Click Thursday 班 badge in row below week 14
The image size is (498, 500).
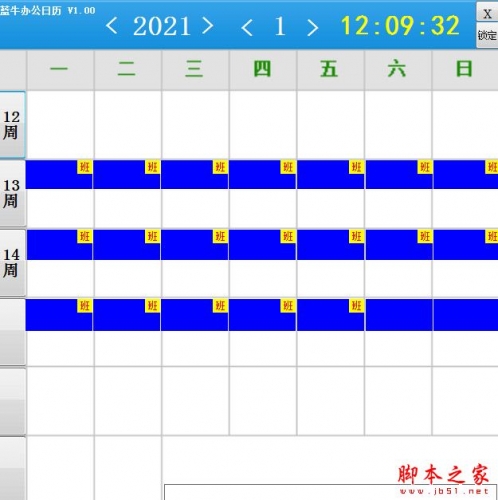click(x=288, y=306)
